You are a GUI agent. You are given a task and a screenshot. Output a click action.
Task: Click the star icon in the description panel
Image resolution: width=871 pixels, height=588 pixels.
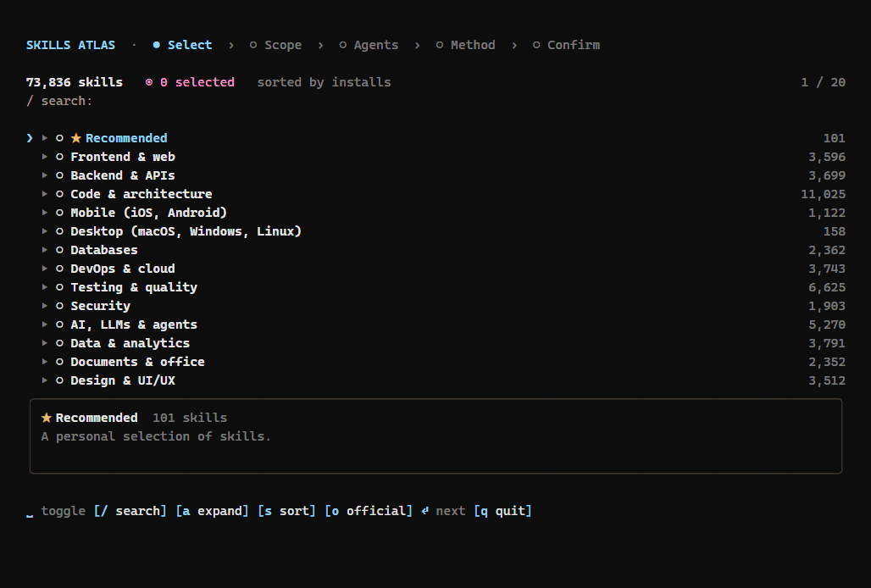(x=47, y=418)
